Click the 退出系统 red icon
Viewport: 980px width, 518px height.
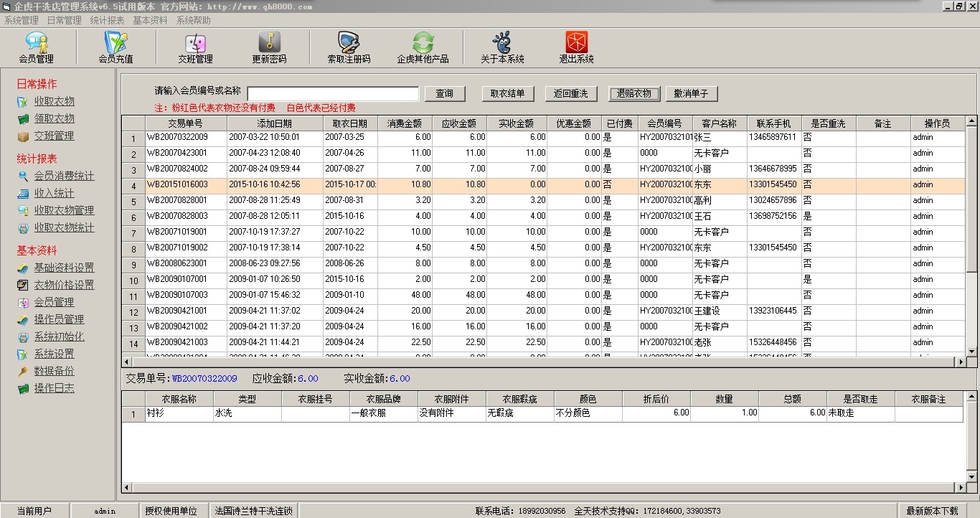point(576,47)
